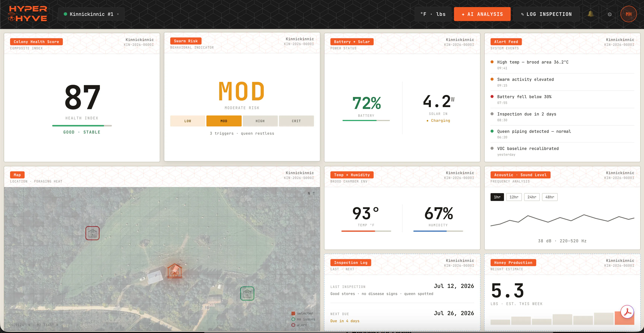Click the 5.3 lbs honey estimate
Screen dimensions: 644x333
tap(508, 291)
